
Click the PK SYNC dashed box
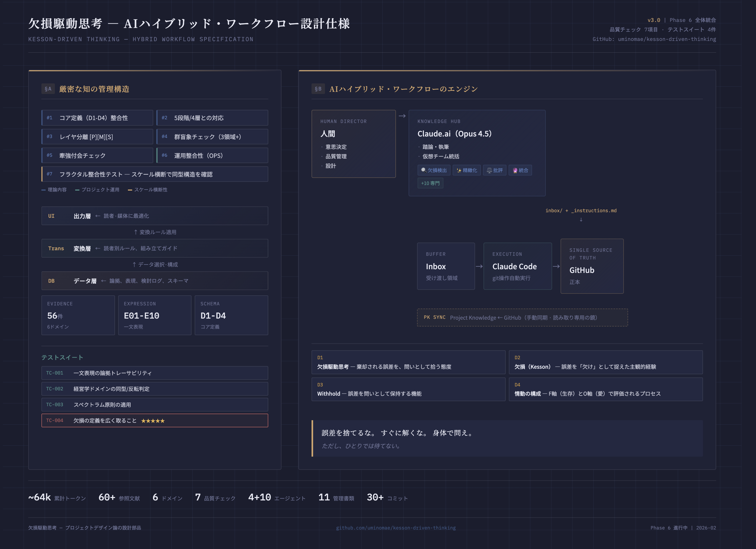tap(522, 317)
